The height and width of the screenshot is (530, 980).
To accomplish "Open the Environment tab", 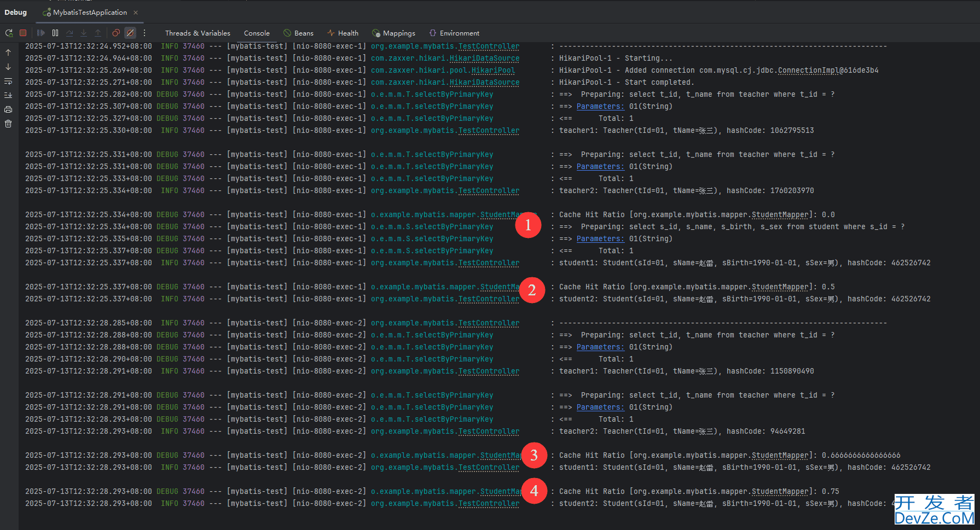I will click(454, 33).
